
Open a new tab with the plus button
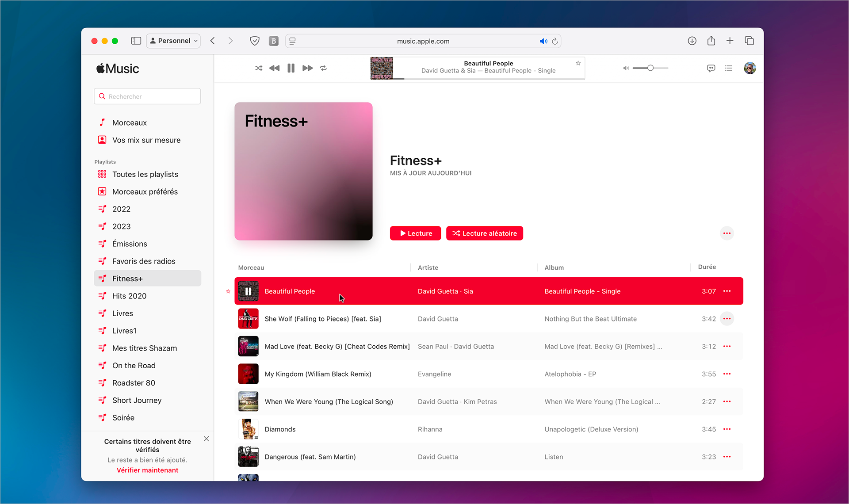click(730, 41)
